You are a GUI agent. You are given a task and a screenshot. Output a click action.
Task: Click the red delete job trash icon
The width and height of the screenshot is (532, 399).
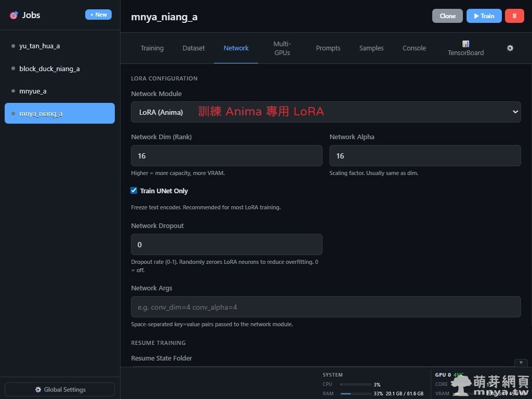(514, 16)
